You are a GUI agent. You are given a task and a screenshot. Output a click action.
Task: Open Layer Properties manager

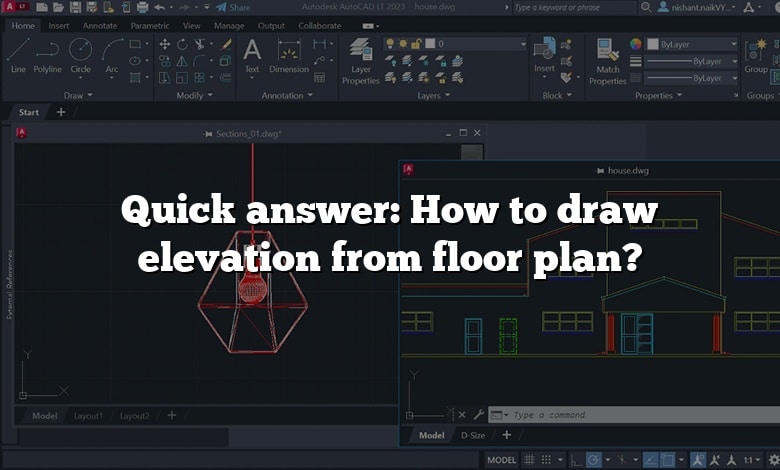(x=361, y=60)
